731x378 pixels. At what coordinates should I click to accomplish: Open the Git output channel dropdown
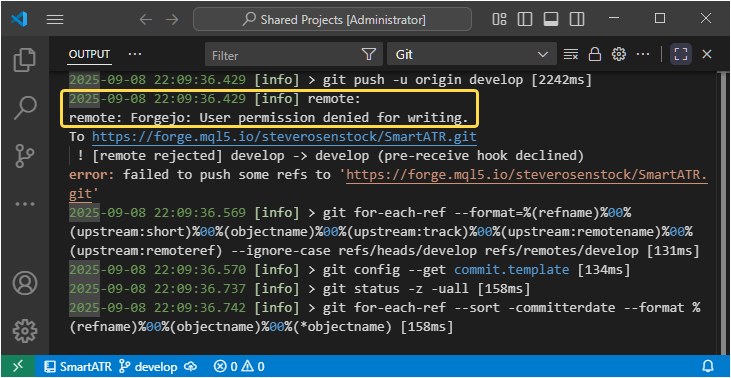tap(471, 55)
